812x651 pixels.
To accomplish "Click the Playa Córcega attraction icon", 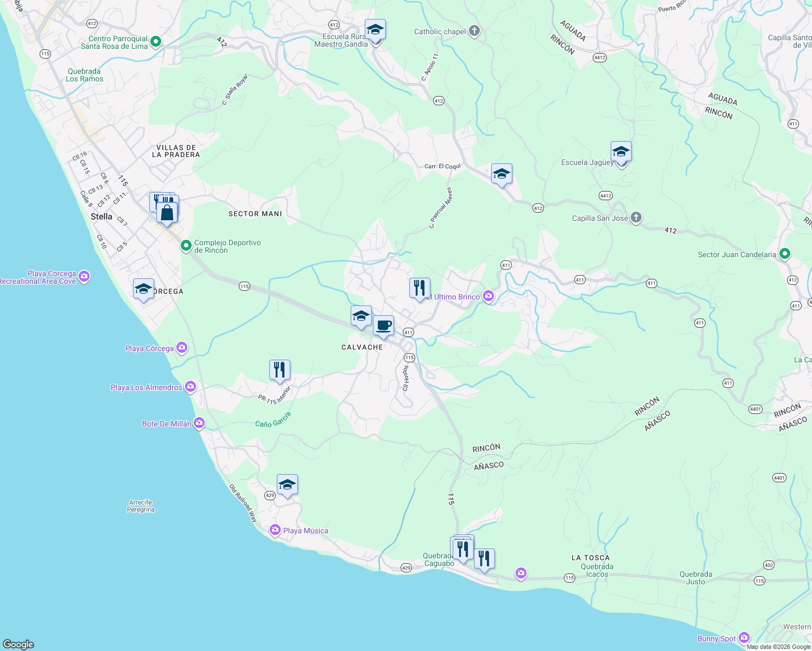I will 182,347.
